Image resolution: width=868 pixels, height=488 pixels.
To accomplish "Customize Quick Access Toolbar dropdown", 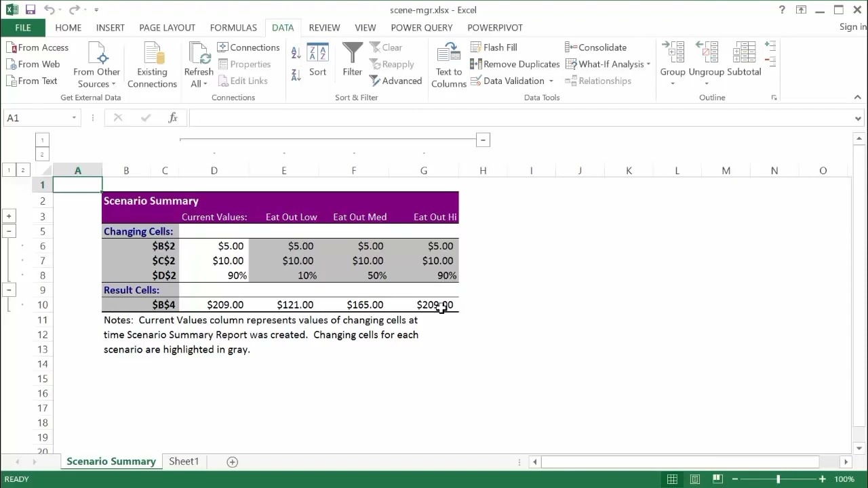I will 96,10.
